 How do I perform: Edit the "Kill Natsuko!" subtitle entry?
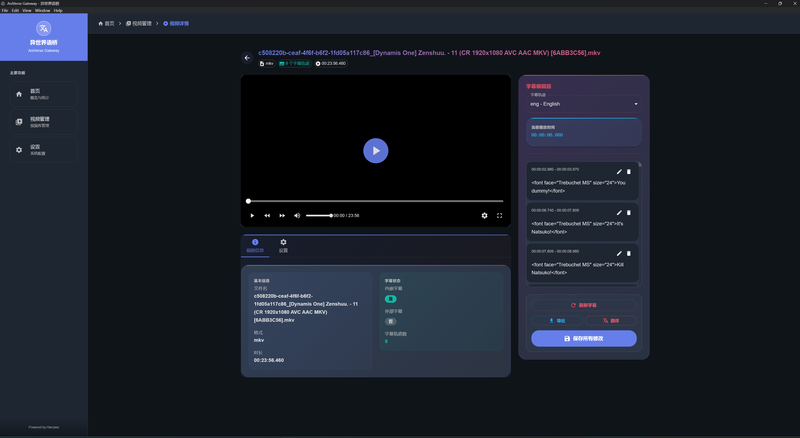coord(619,251)
